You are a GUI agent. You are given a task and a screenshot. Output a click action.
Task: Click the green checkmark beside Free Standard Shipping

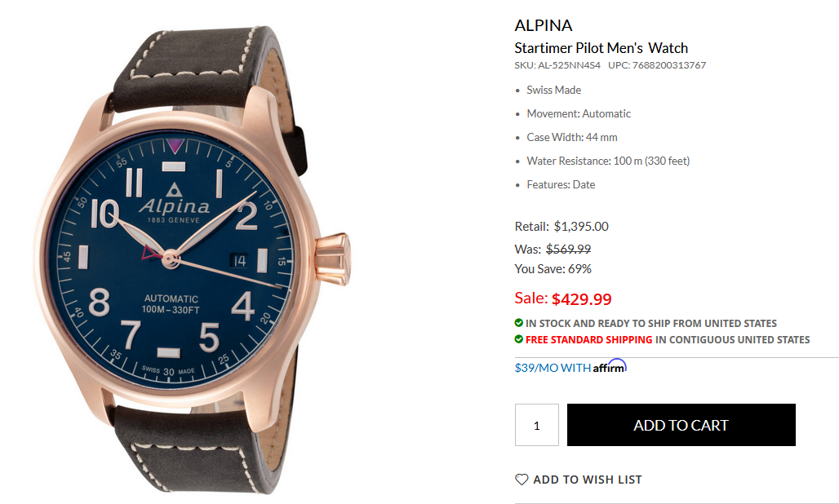point(519,339)
